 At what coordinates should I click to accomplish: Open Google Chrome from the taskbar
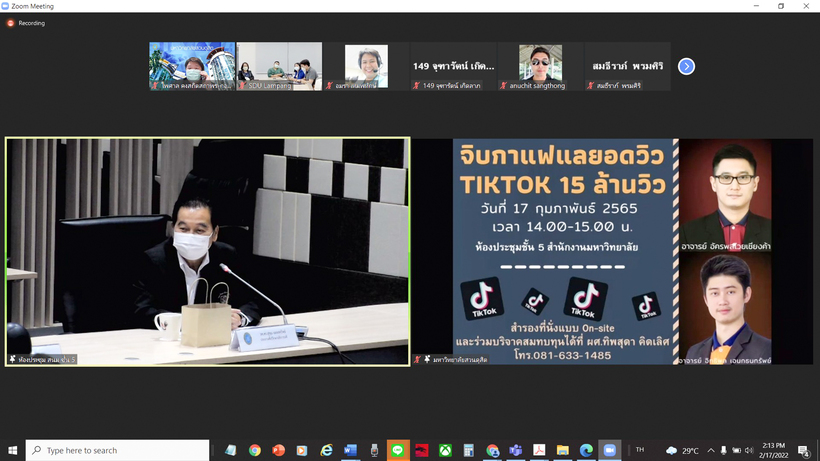[255, 450]
